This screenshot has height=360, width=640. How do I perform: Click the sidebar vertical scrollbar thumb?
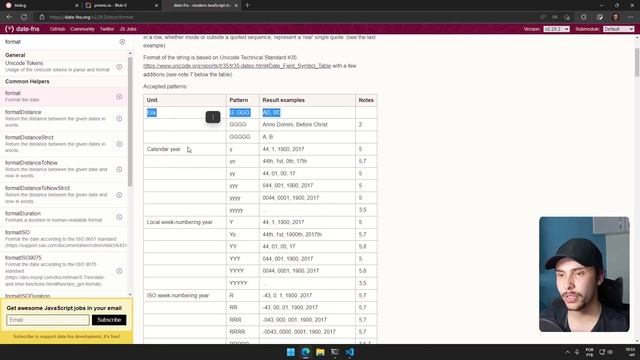click(x=130, y=122)
